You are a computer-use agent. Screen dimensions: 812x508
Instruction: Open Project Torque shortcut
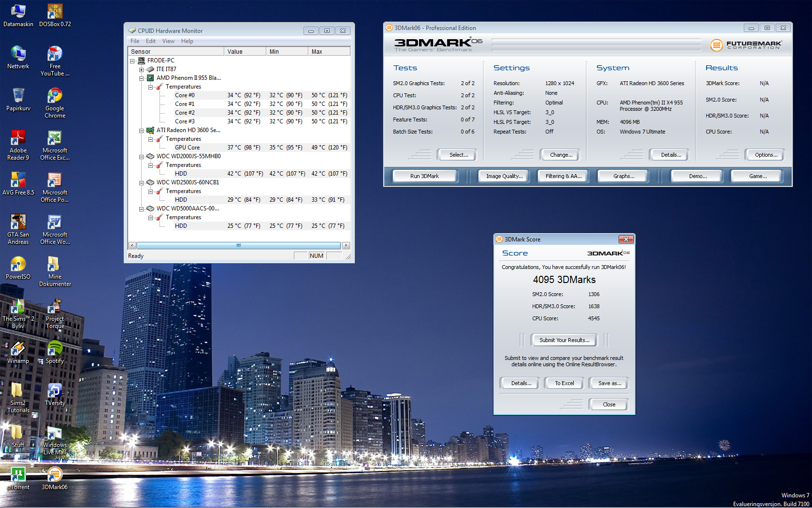55,313
